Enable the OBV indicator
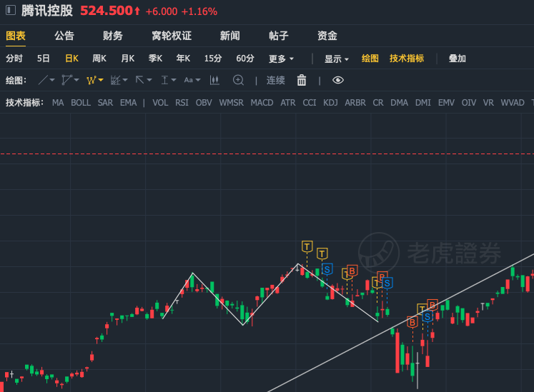This screenshot has width=534, height=392. (x=204, y=102)
